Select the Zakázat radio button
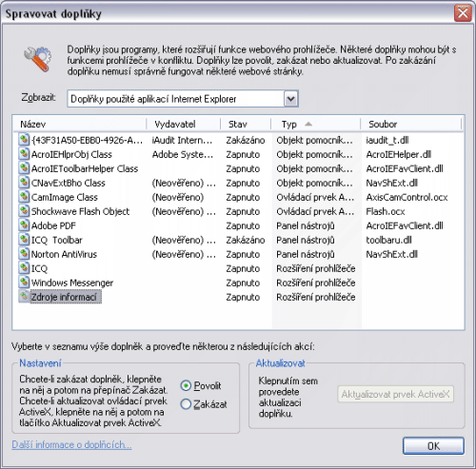476x469 pixels. pos(186,404)
